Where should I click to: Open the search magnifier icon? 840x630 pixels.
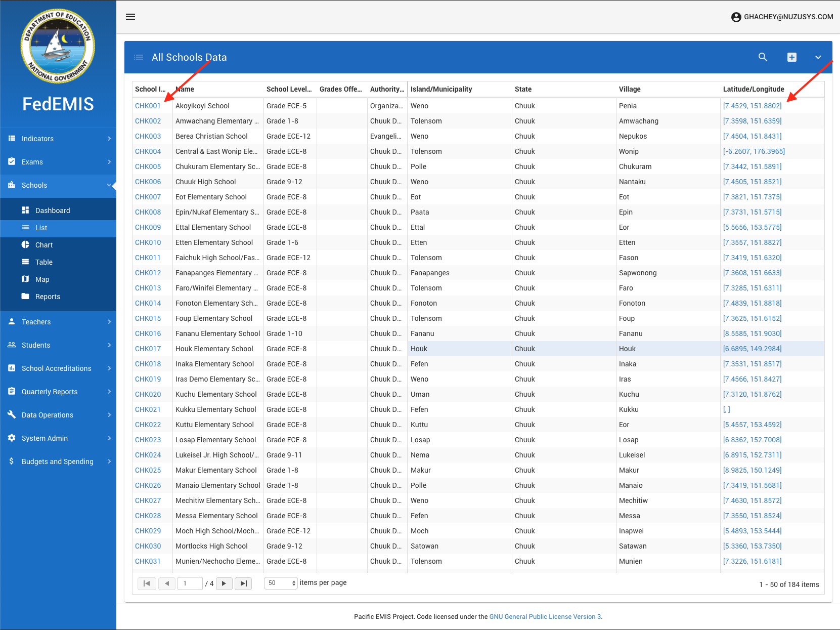pyautogui.click(x=763, y=57)
